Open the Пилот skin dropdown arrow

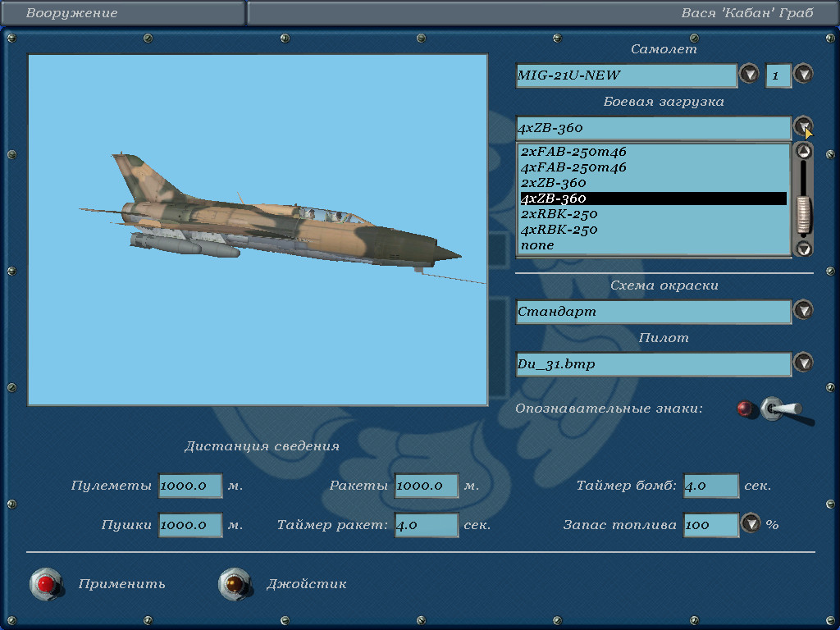[x=804, y=363]
